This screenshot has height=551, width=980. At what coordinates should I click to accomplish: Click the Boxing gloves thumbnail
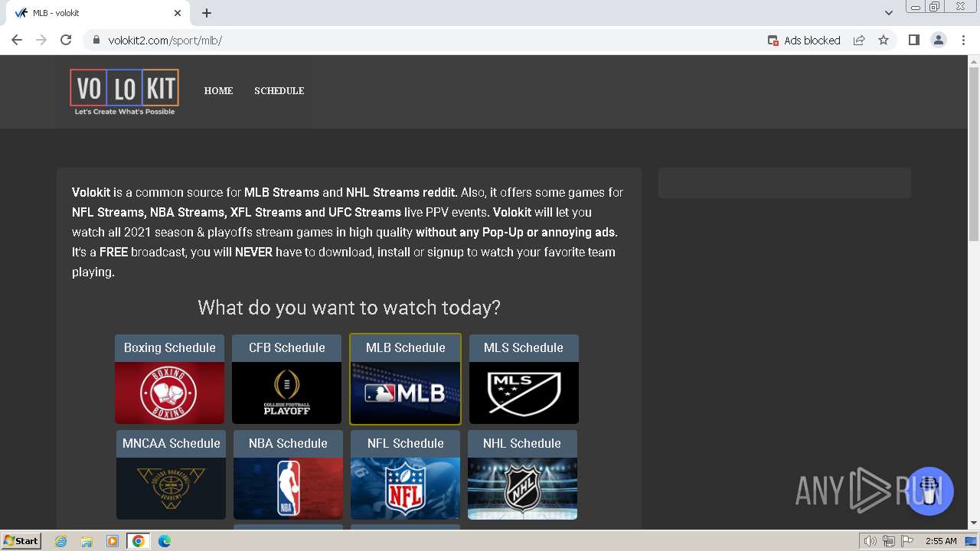point(169,393)
